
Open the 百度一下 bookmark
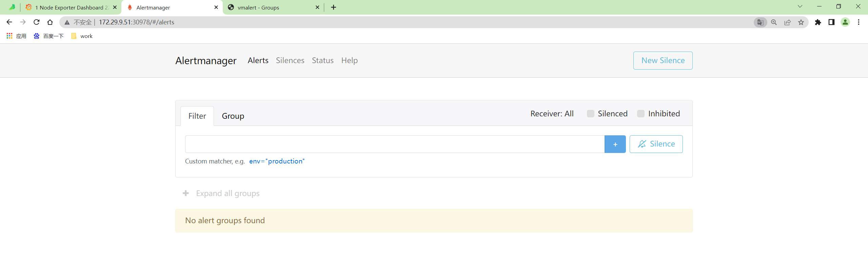coord(49,36)
